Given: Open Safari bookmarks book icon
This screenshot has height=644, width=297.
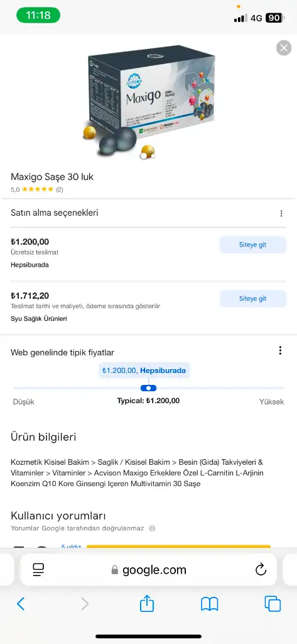Looking at the screenshot, I should coord(209,604).
